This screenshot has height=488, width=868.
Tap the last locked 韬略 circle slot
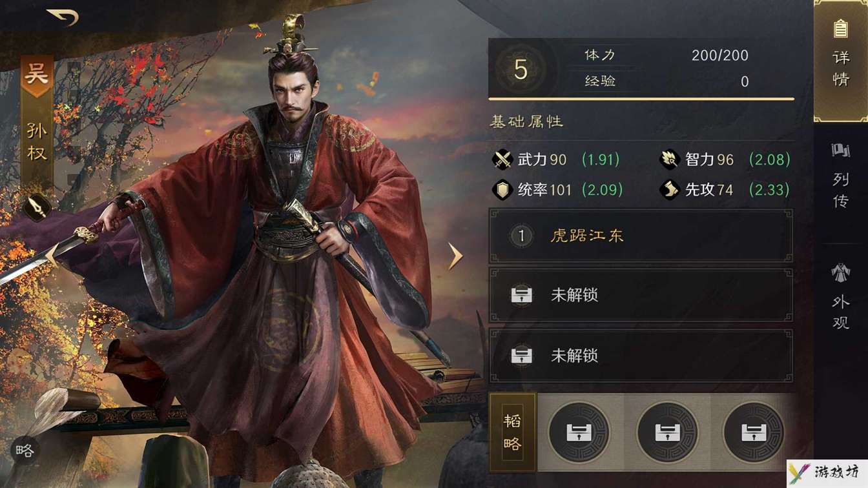[x=754, y=432]
